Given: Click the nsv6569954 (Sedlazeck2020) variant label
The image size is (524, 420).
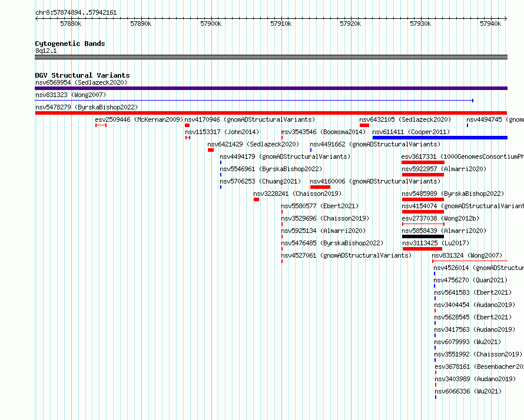Looking at the screenshot, I should coord(81,82).
